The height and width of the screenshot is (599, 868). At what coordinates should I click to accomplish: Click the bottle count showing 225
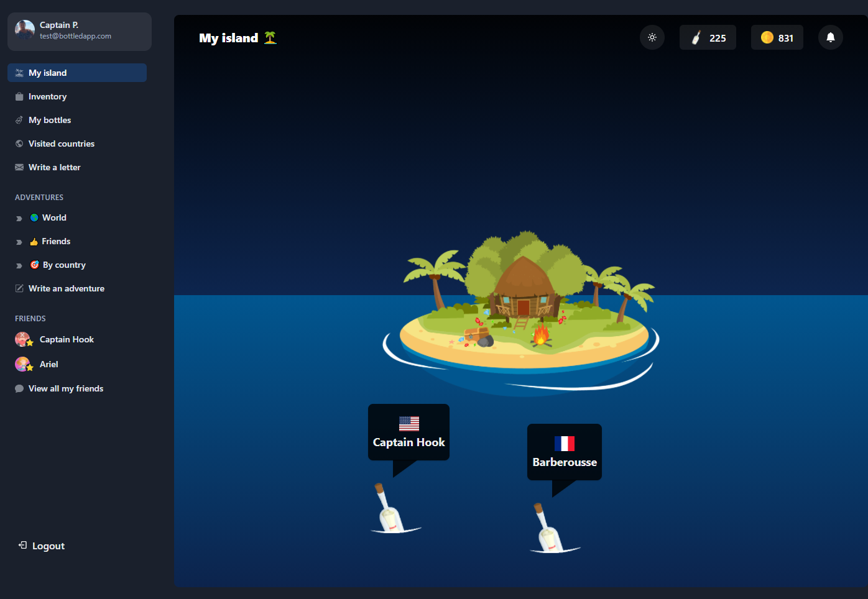[x=708, y=37]
